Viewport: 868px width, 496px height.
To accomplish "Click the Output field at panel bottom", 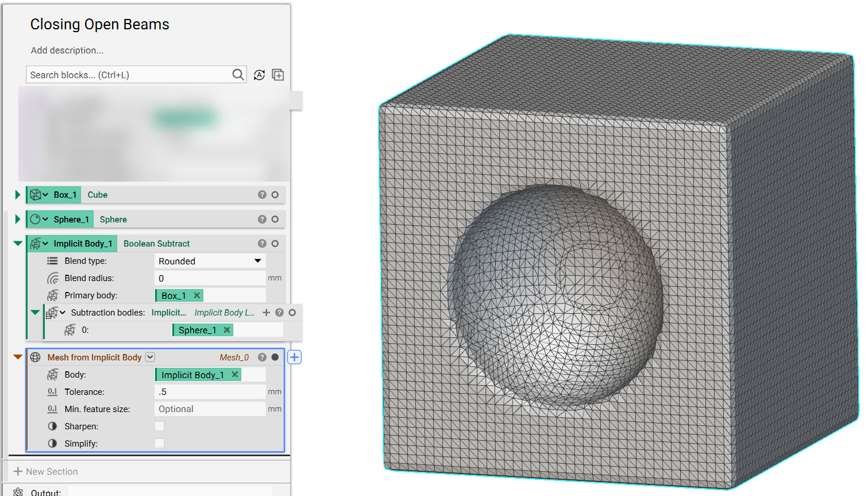I will tap(170, 492).
